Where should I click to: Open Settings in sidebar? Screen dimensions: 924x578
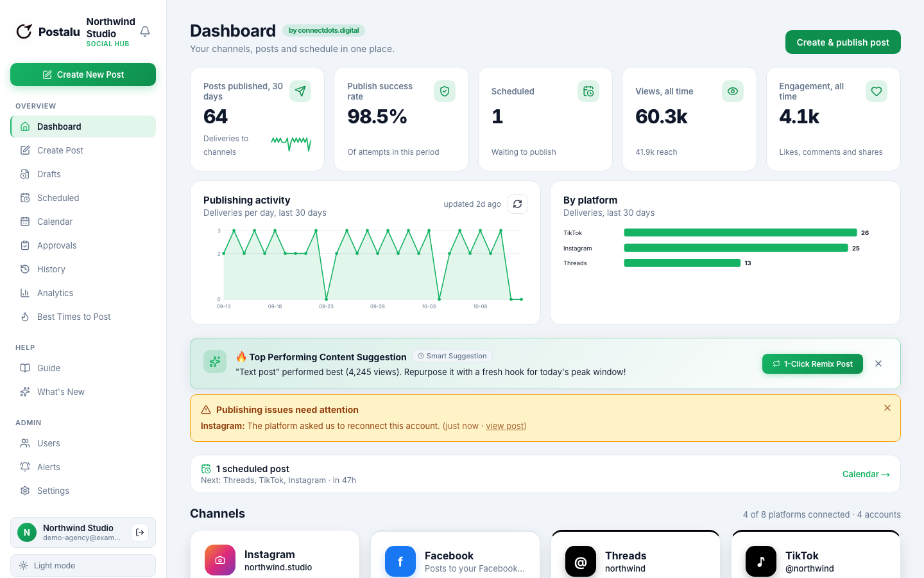(x=83, y=491)
